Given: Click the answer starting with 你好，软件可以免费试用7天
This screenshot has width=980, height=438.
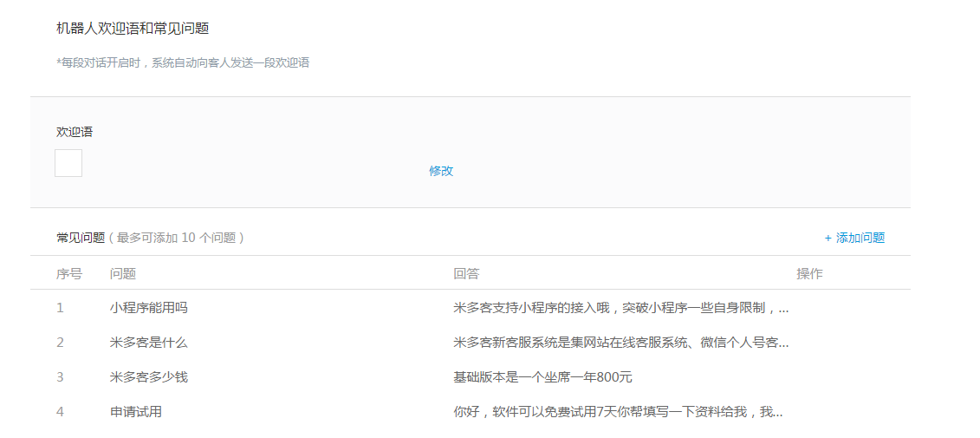Looking at the screenshot, I should coord(618,412).
